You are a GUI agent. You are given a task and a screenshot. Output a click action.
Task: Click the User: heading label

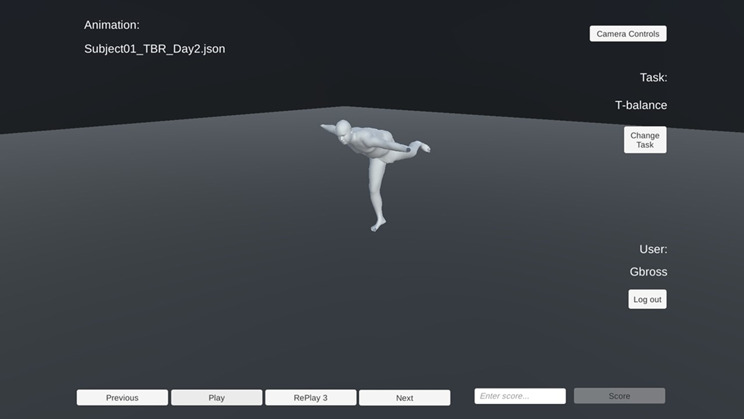(x=653, y=249)
